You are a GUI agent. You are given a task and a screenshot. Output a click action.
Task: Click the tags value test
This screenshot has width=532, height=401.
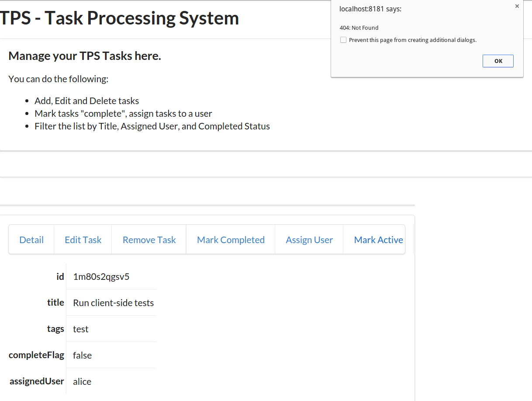tap(81, 329)
